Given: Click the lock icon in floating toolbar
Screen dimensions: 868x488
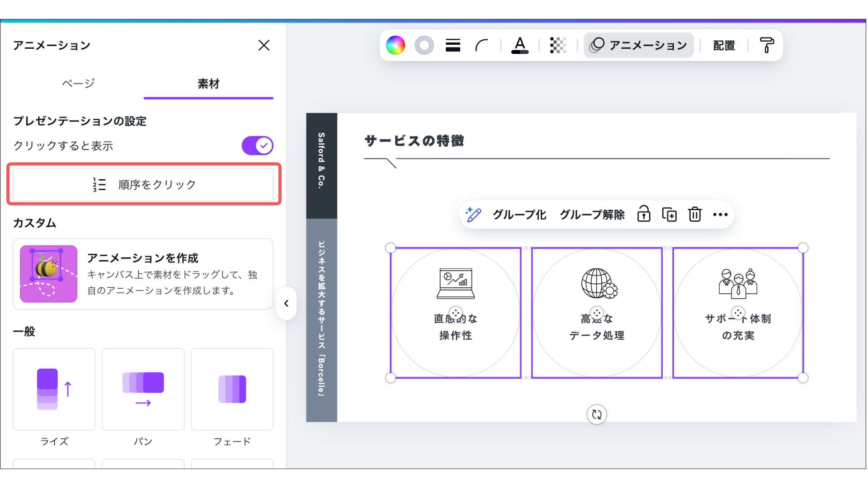Looking at the screenshot, I should click(644, 214).
